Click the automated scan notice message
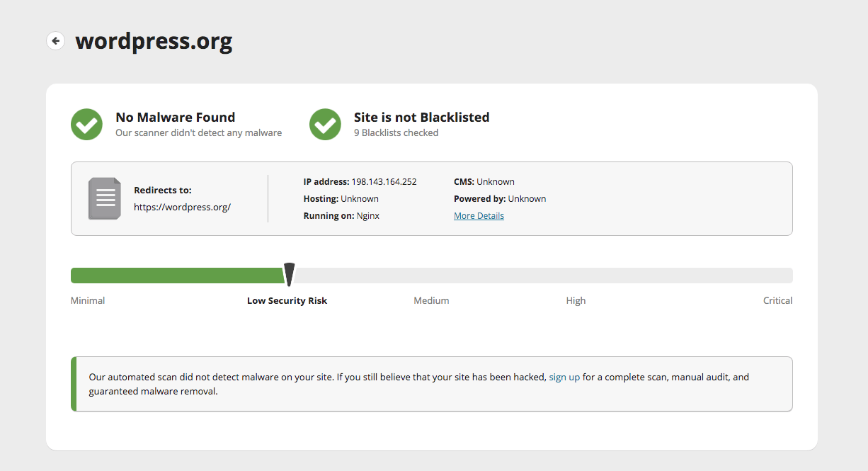The height and width of the screenshot is (471, 868). (x=432, y=384)
